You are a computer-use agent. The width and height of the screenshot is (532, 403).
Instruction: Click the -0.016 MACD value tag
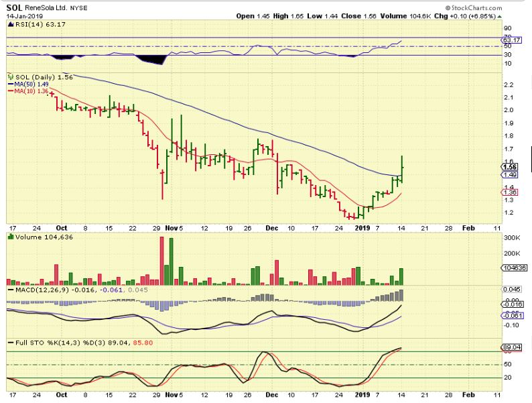512,304
